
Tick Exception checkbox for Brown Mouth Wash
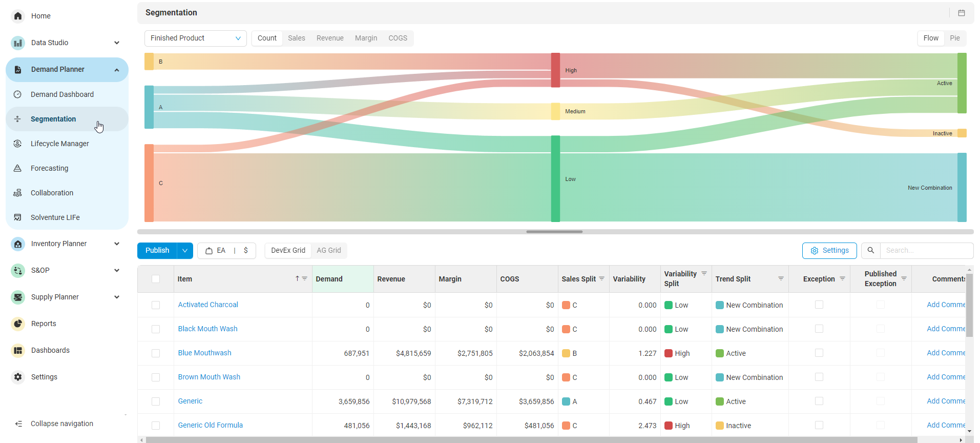(819, 377)
